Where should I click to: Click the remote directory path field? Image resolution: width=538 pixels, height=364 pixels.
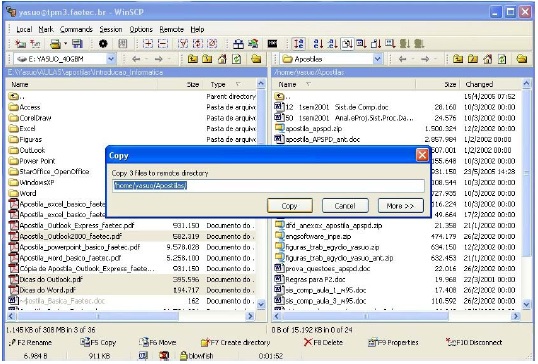269,186
